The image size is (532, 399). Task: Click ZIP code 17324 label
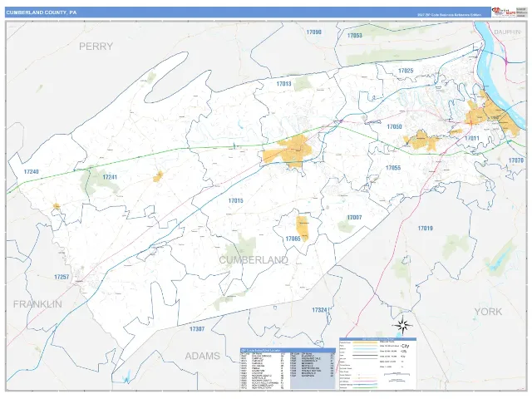319,310
